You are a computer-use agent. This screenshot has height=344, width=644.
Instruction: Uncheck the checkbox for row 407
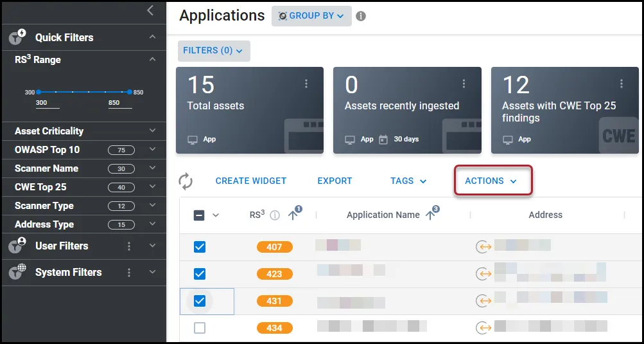pyautogui.click(x=200, y=247)
